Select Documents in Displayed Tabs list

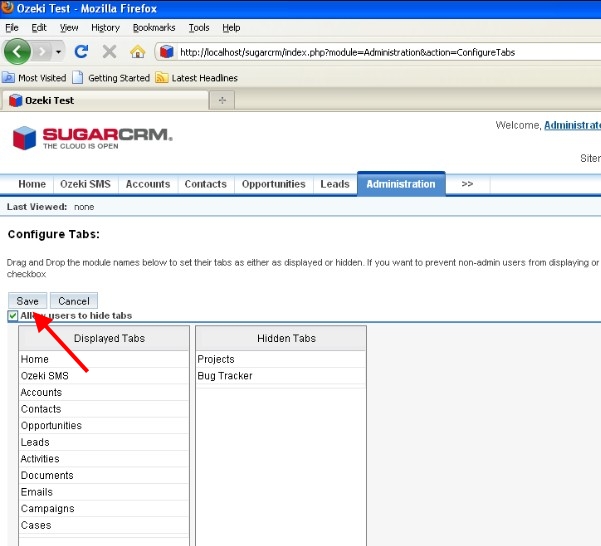(x=104, y=475)
